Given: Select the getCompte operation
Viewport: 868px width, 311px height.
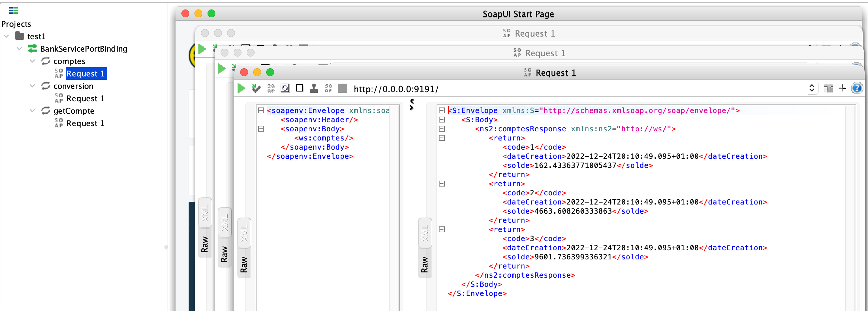Looking at the screenshot, I should click(x=74, y=111).
